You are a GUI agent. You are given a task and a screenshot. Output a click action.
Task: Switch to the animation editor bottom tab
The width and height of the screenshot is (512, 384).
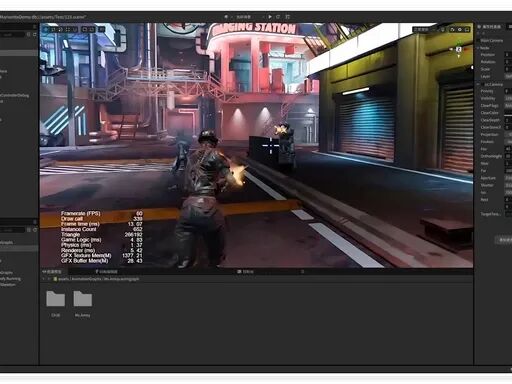[x=107, y=272]
